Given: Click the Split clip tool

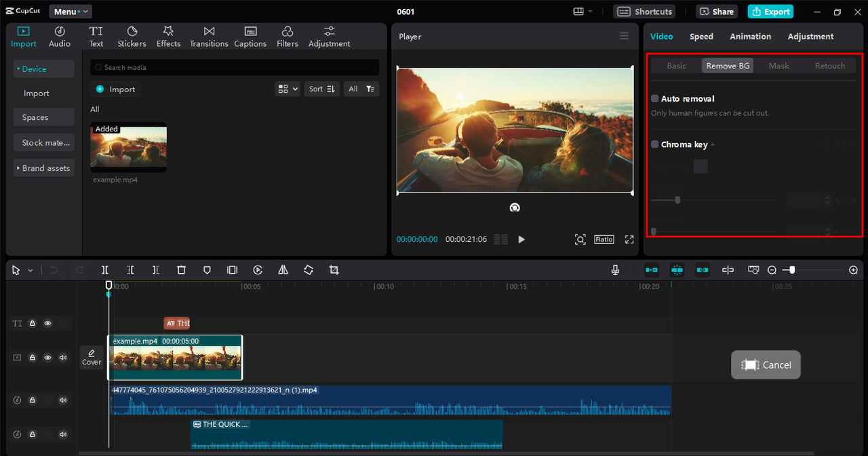Looking at the screenshot, I should (x=105, y=270).
